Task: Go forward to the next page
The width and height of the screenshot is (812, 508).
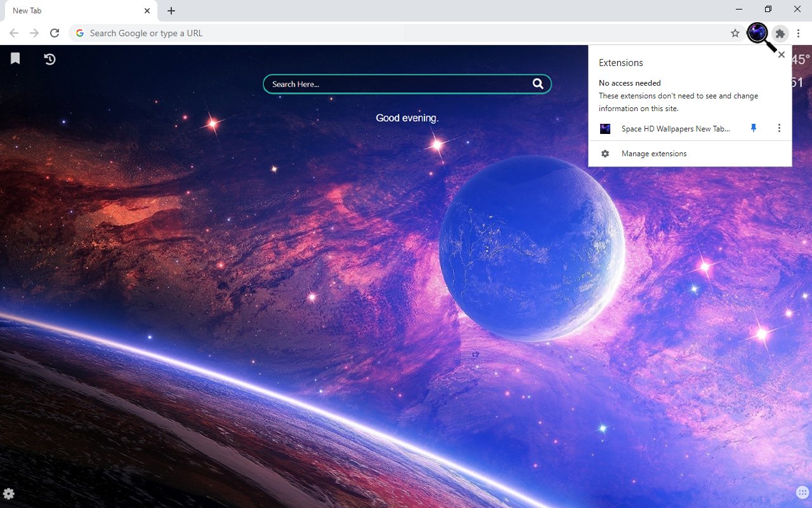Action: (x=34, y=33)
